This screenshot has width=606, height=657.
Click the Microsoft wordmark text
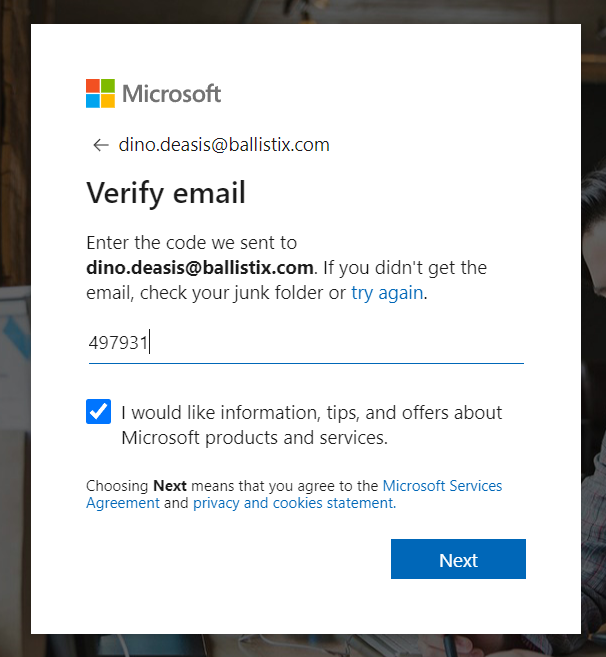tap(171, 94)
